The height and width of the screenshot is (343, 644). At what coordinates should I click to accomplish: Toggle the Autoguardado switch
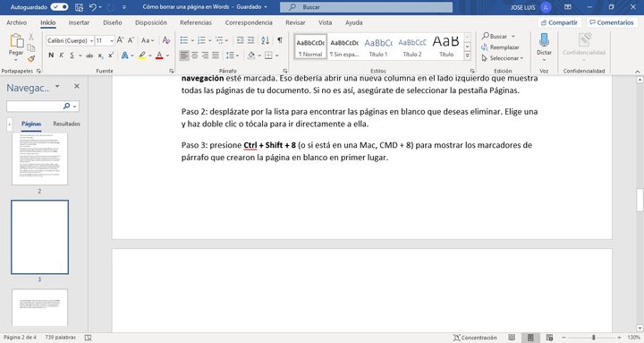coord(59,7)
